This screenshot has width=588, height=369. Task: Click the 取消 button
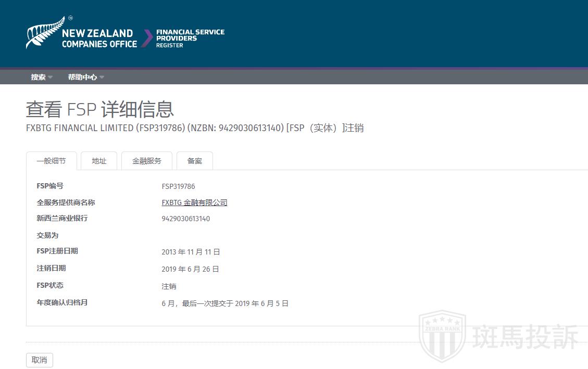coord(40,360)
